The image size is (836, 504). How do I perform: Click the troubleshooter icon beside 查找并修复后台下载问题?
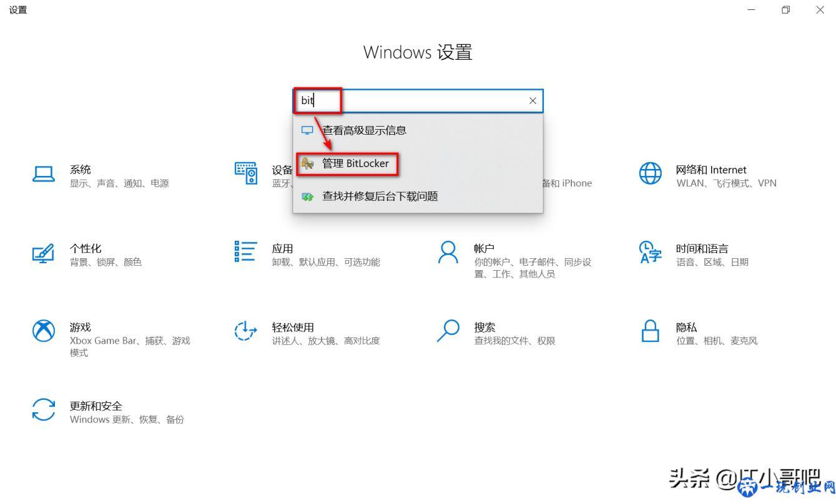tap(307, 196)
